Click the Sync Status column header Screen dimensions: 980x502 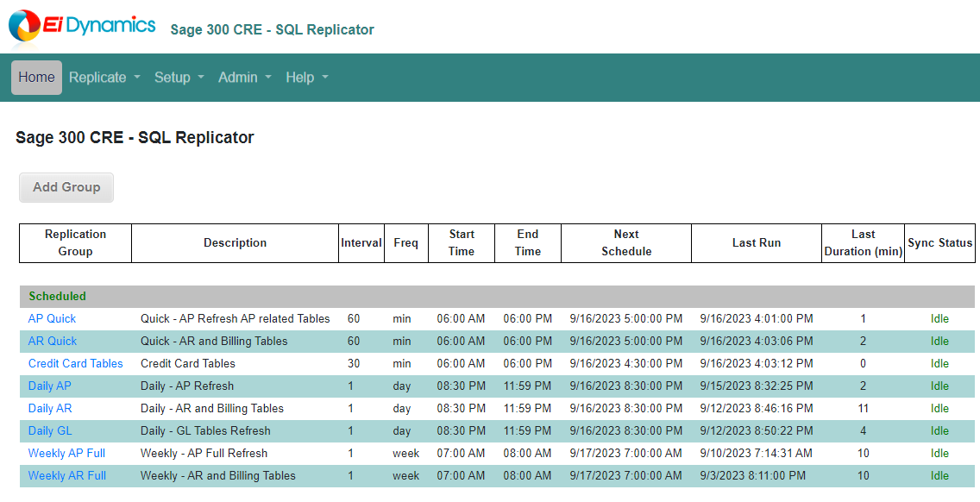939,243
